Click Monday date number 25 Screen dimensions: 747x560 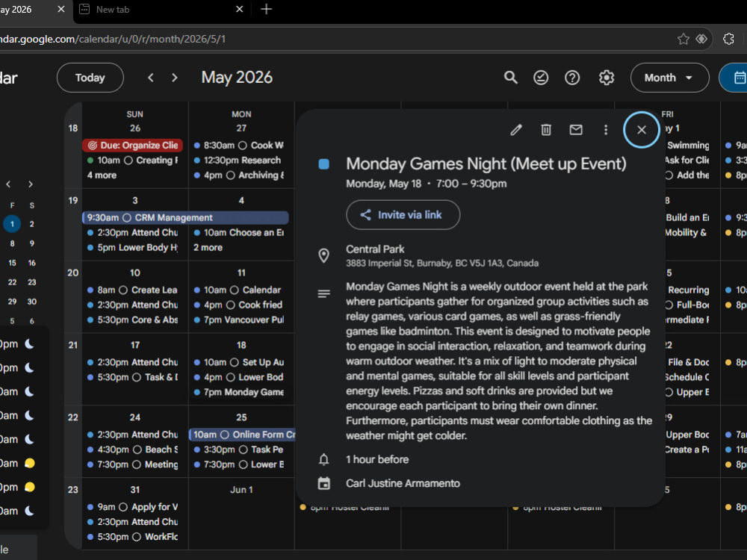[241, 417]
